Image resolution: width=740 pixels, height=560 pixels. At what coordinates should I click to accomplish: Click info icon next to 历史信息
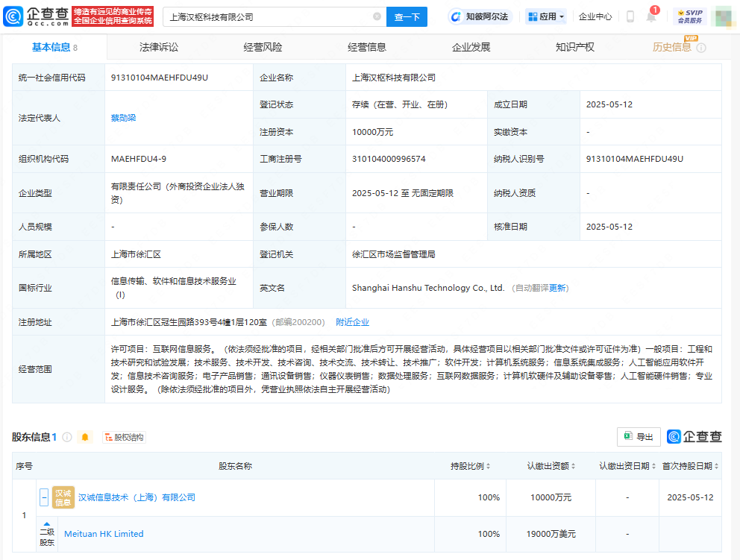point(701,48)
